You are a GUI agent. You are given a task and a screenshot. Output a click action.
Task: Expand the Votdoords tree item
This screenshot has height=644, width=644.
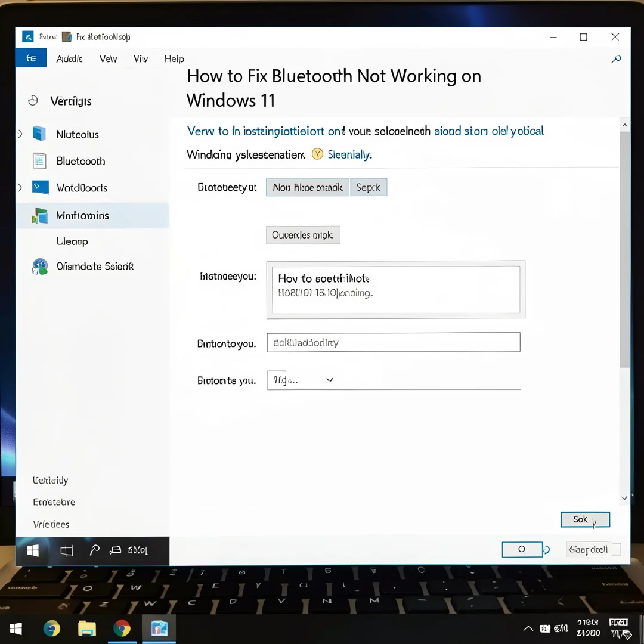20,188
